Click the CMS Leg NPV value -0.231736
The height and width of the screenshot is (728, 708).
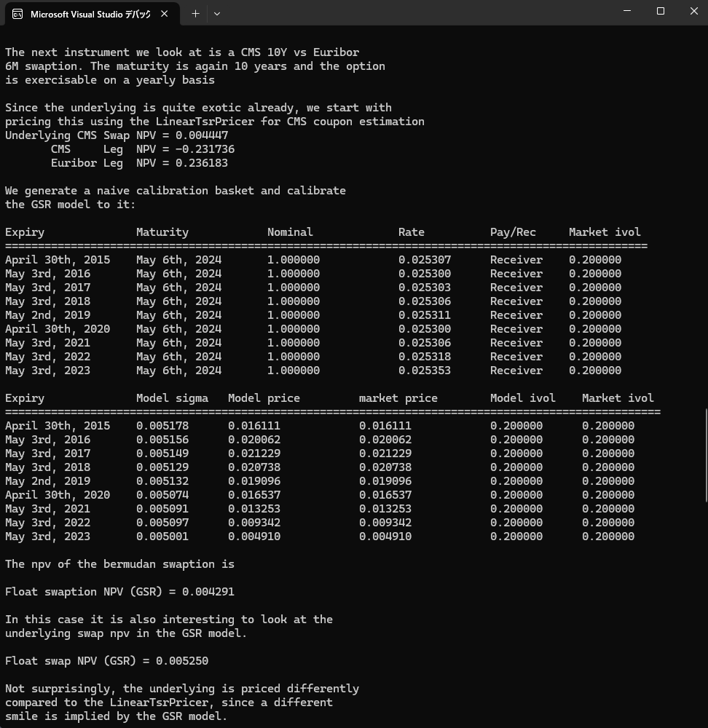205,149
